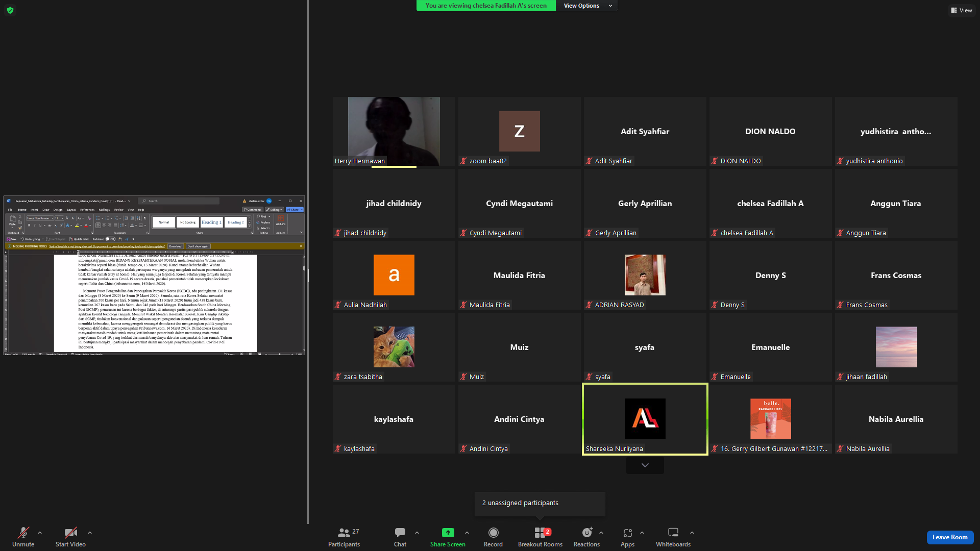Open Whiteboards
Image resolution: width=980 pixels, height=551 pixels.
tap(673, 537)
